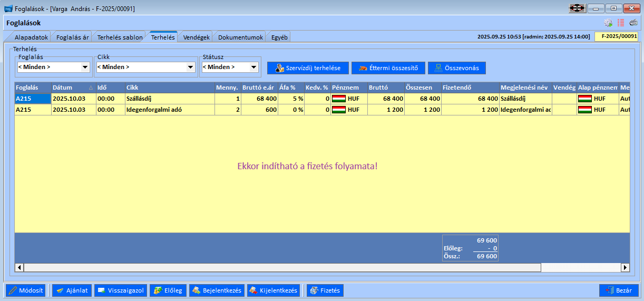Image resolution: width=644 pixels, height=301 pixels.
Task: Open the red list view icon
Action: tap(621, 23)
